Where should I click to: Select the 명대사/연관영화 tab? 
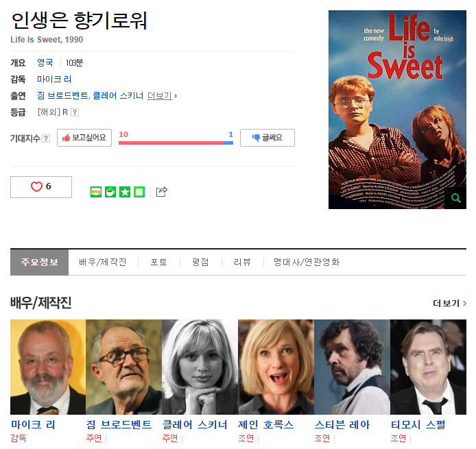click(307, 262)
